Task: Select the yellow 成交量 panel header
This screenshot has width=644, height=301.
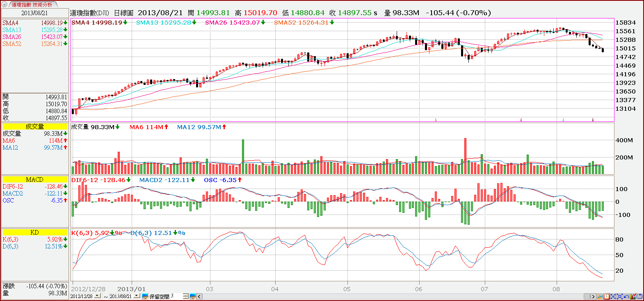Action: coord(35,127)
